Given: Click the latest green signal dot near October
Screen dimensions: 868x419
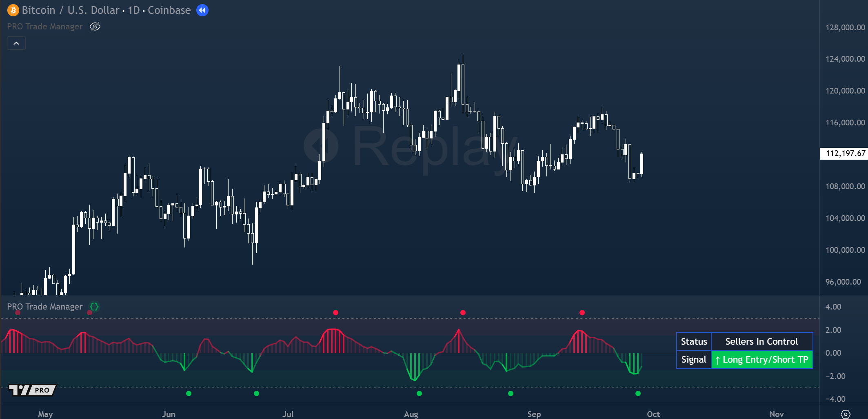Looking at the screenshot, I should coord(638,394).
